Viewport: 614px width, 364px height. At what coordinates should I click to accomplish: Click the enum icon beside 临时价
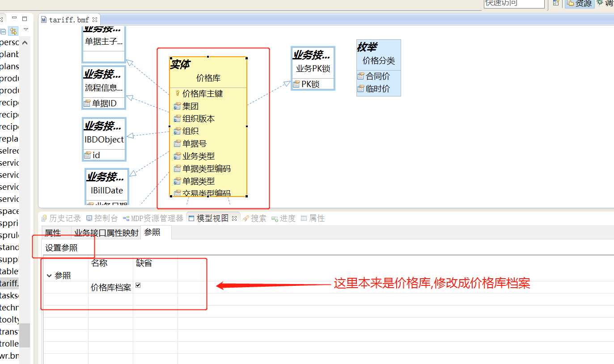click(x=361, y=89)
